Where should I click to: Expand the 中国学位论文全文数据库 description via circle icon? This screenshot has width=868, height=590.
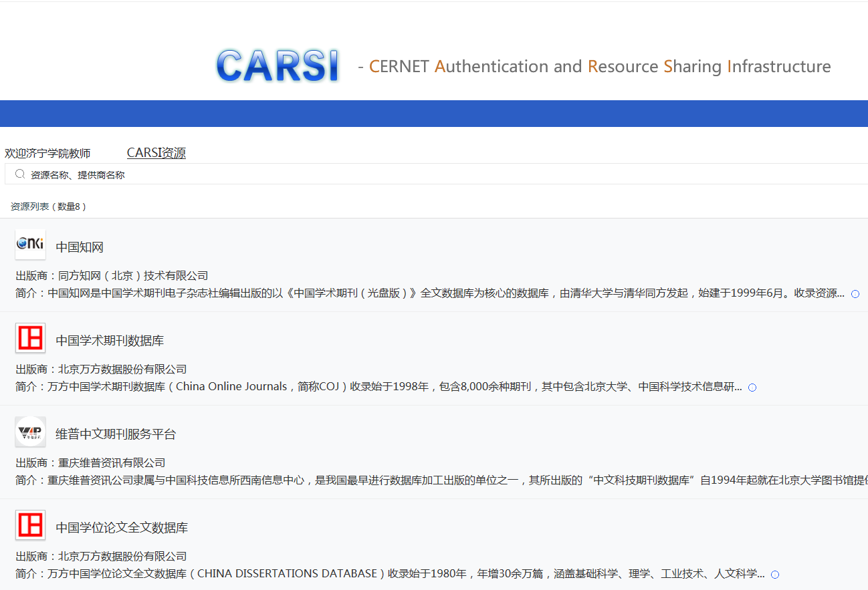click(x=775, y=575)
